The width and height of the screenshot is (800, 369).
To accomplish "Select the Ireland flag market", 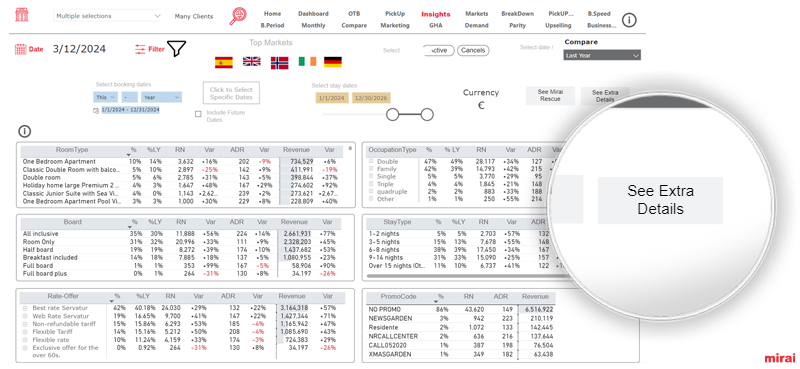I will (x=307, y=62).
